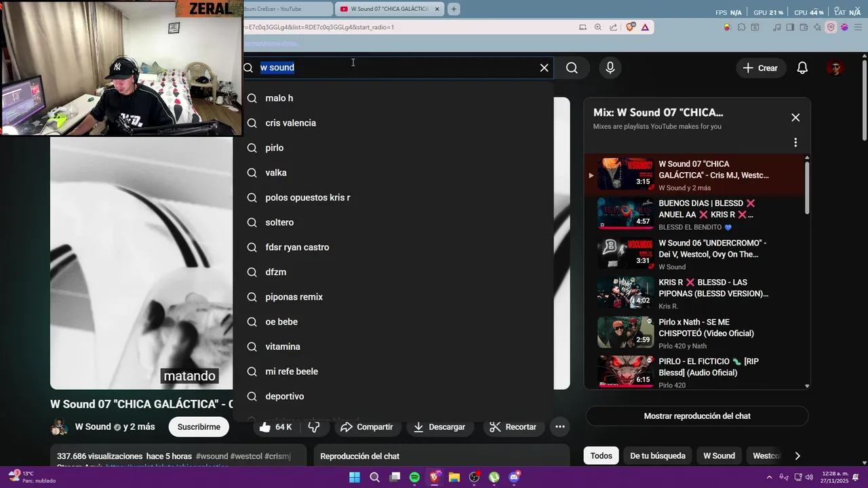The image size is (868, 488).
Task: Click the zoom magnifier in address bar
Action: click(598, 27)
